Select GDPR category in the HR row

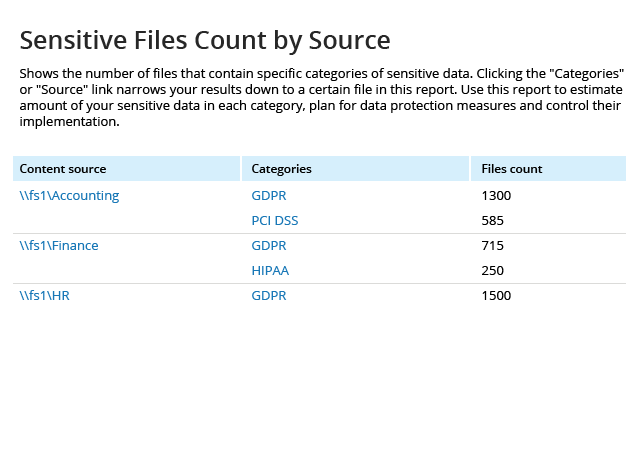coord(269,295)
